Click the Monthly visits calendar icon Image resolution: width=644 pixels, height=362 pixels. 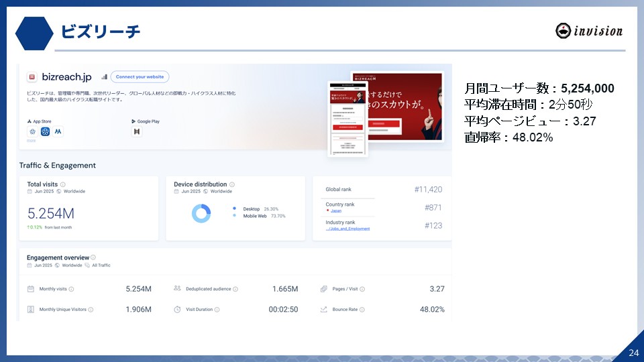[30, 289]
